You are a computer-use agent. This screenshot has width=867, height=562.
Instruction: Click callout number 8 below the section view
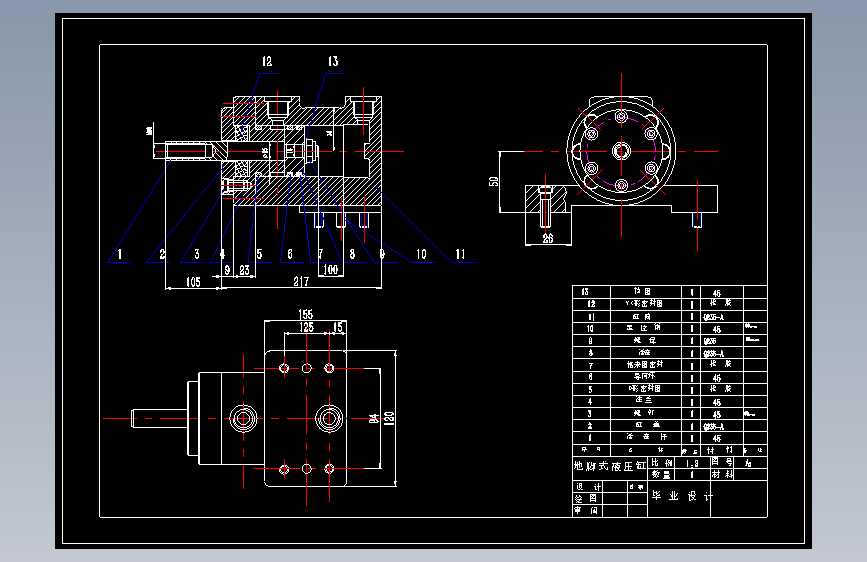pos(352,254)
